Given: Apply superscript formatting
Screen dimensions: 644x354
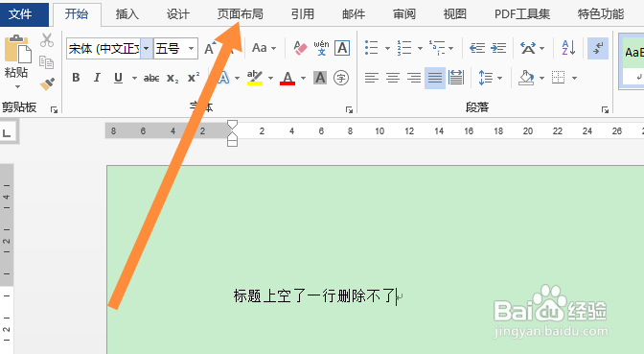Looking at the screenshot, I should [x=194, y=77].
